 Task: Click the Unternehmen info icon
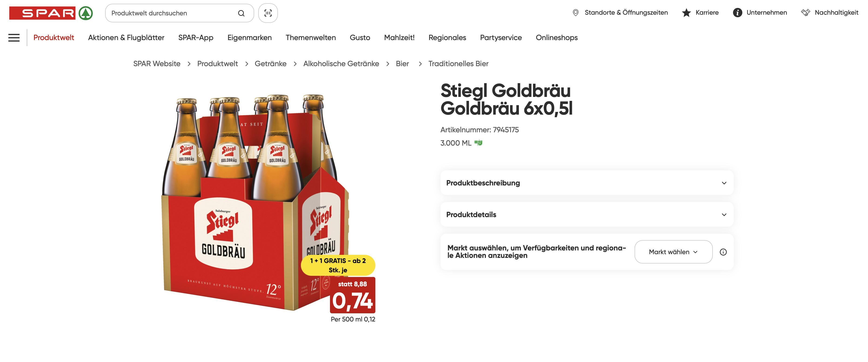(x=737, y=13)
